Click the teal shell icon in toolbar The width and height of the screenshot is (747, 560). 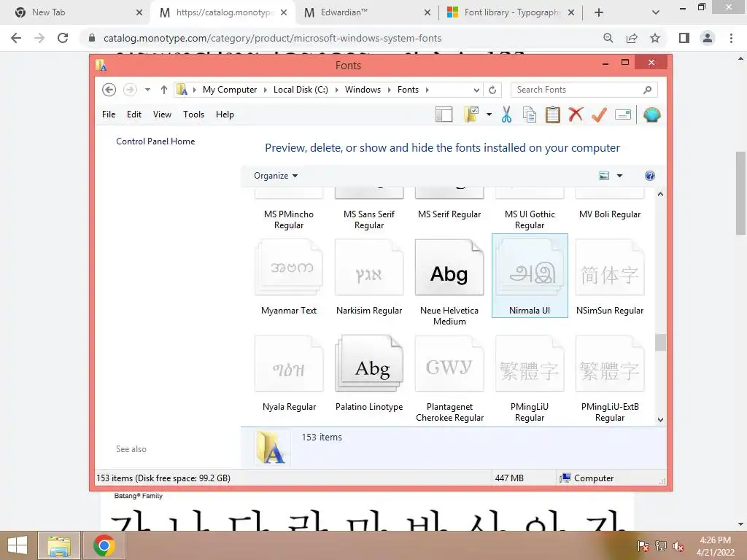coord(651,114)
